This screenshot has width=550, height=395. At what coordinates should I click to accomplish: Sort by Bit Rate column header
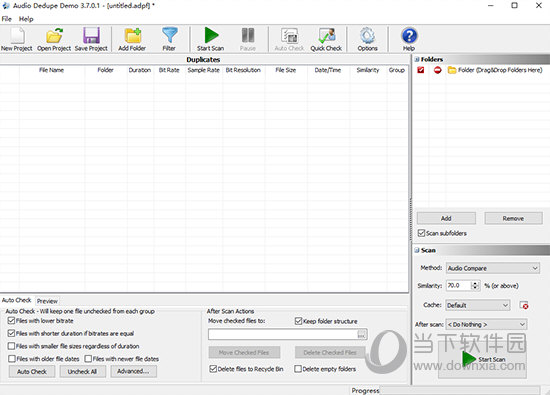coord(169,70)
